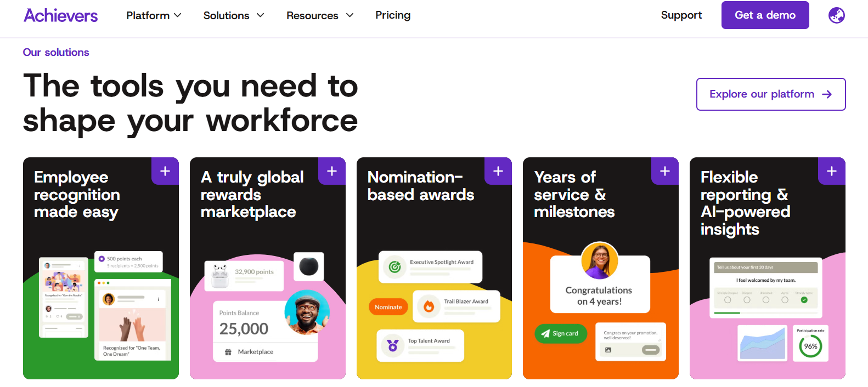
Task: Click Explore our platform
Action: coord(770,94)
